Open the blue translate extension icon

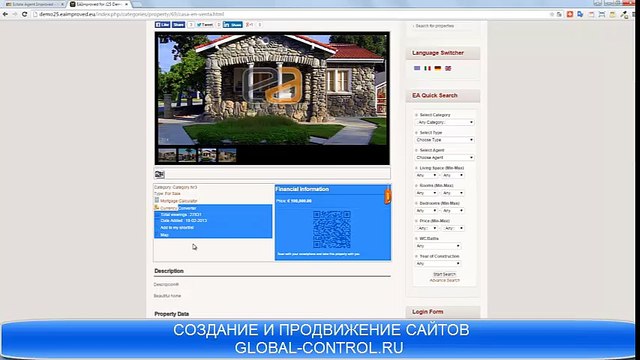580,14
